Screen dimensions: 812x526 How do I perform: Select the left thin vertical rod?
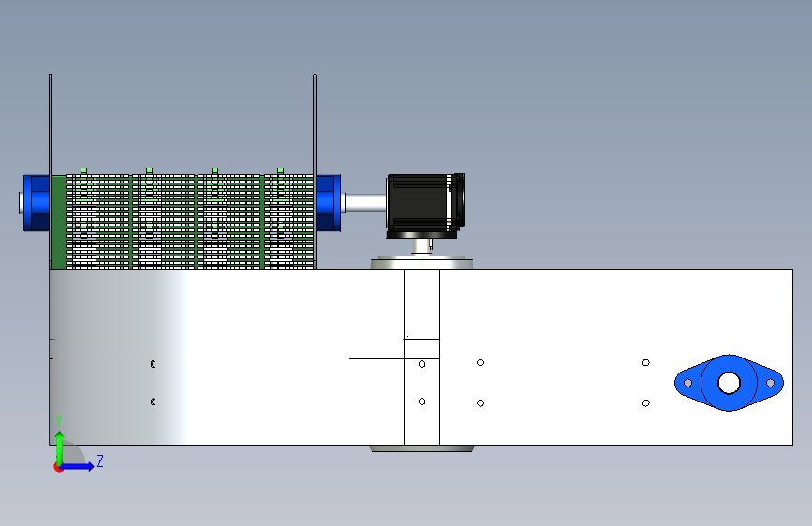coord(51,171)
